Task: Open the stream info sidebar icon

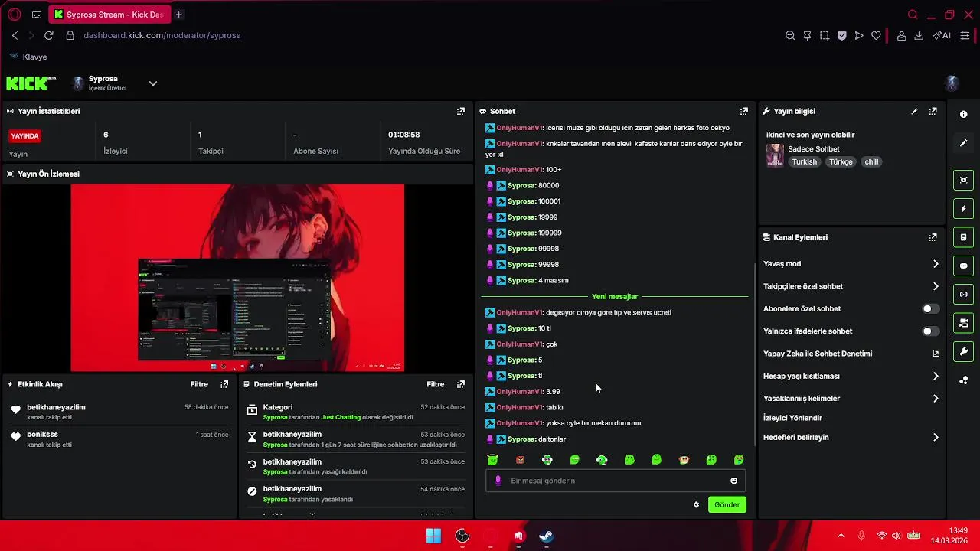Action: (963, 114)
